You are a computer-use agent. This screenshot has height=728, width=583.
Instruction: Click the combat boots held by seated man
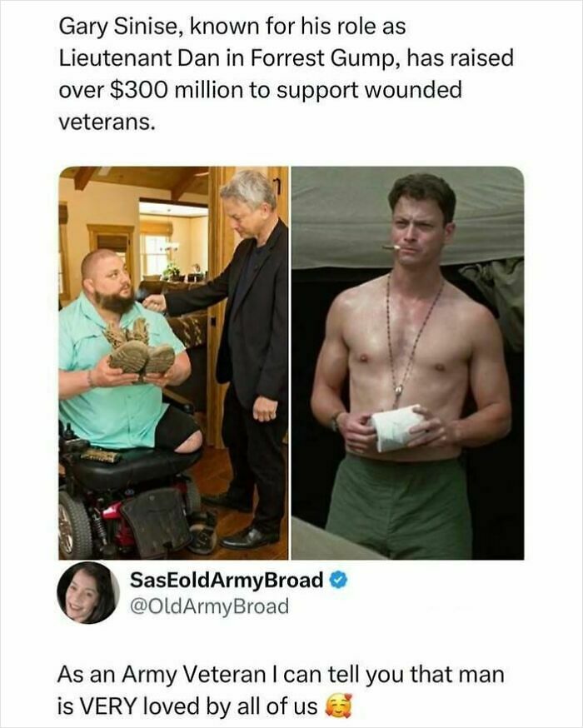(139, 352)
